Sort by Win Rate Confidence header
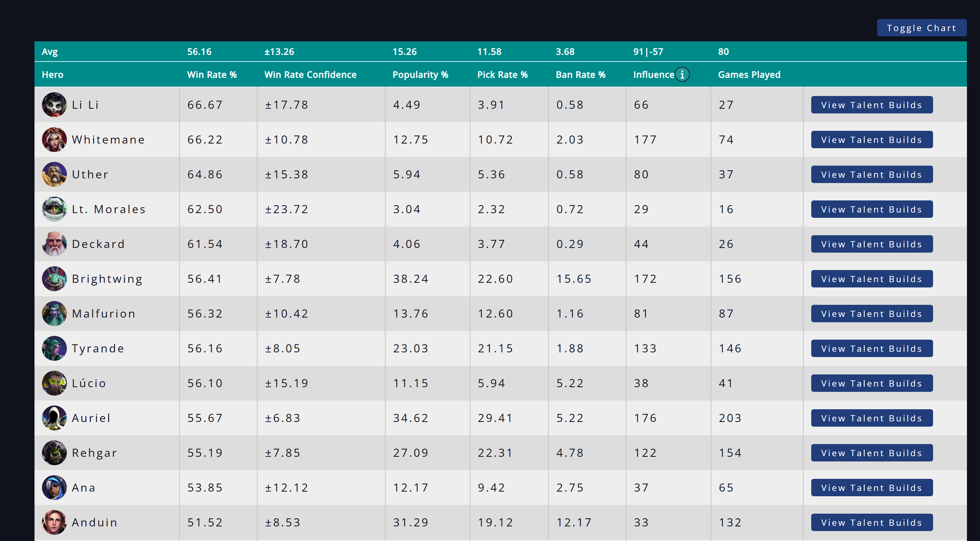Screen dimensions: 980x541 [x=310, y=75]
